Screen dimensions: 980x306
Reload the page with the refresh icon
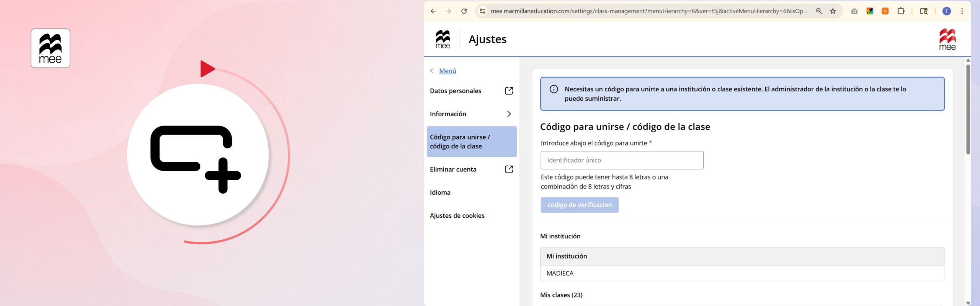[x=464, y=11]
